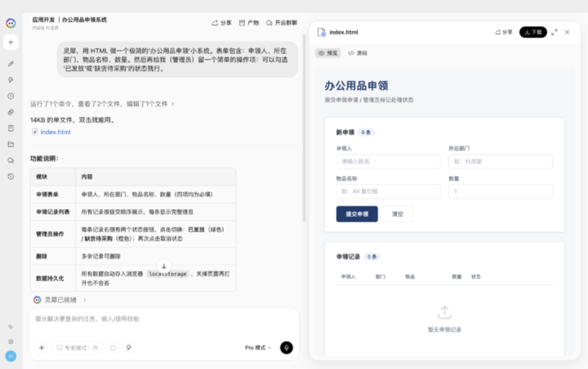Image resolution: width=588 pixels, height=369 pixels.
Task: Click the '暂无申领记录' empty state text
Action: [x=444, y=330]
